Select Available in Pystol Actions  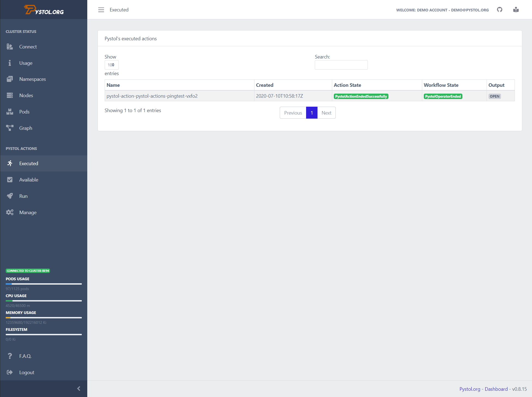click(x=29, y=180)
